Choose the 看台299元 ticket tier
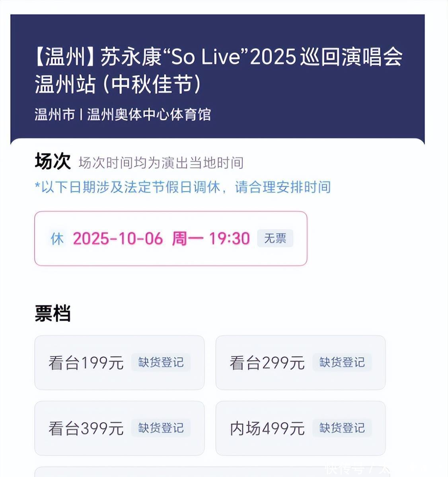 [x=301, y=363]
